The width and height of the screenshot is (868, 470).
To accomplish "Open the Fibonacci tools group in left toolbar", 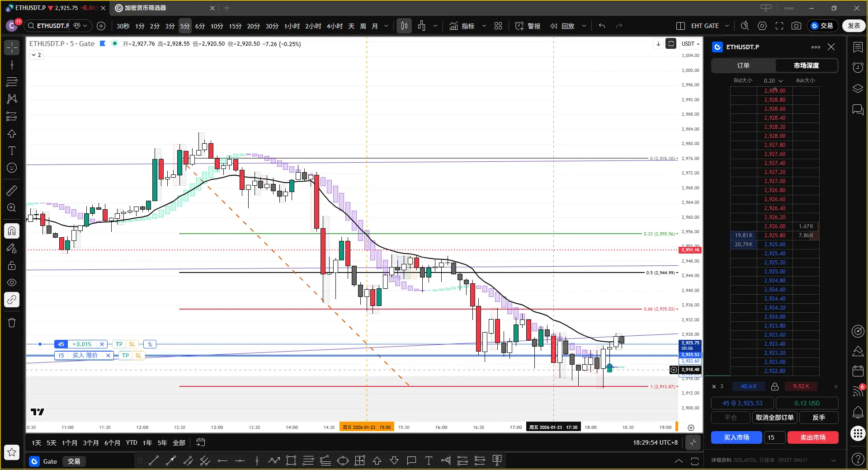I will [12, 82].
